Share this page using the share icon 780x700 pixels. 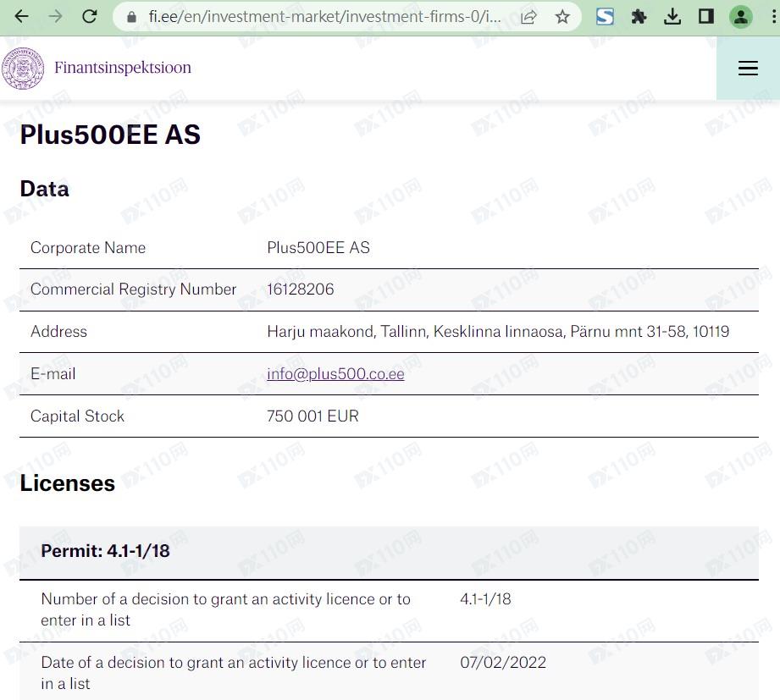(x=528, y=18)
